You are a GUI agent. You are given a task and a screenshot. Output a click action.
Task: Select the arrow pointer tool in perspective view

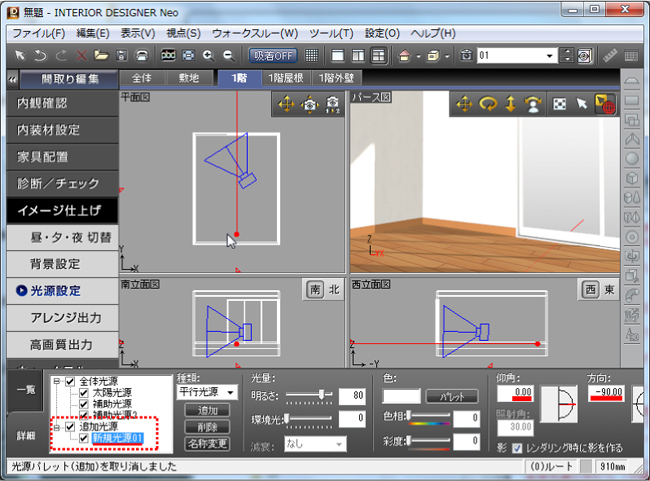[583, 104]
